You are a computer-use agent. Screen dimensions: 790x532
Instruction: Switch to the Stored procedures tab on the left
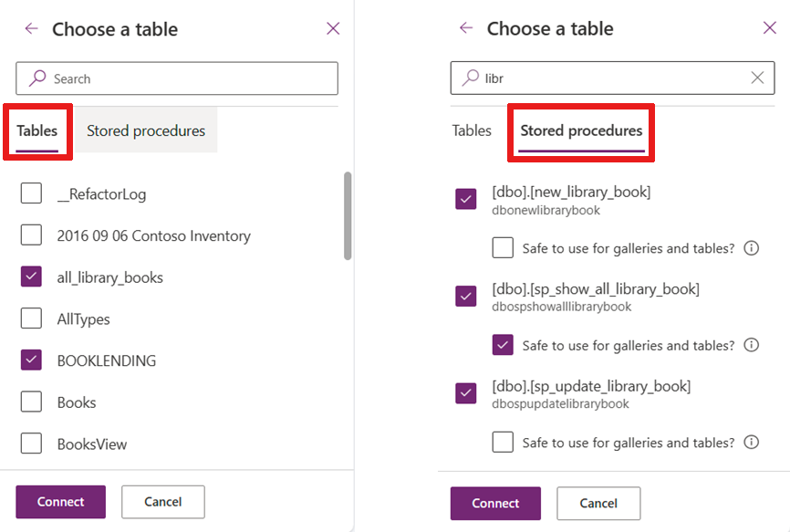145,130
